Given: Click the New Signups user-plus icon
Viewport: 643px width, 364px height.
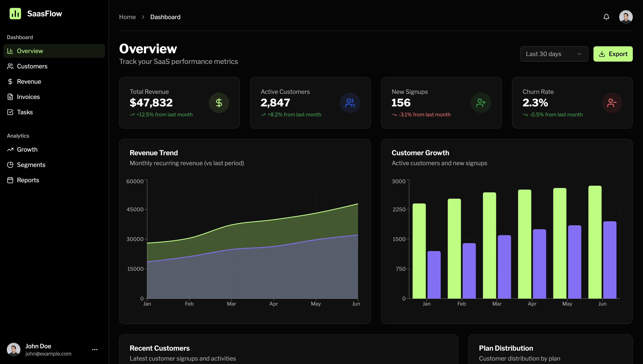Looking at the screenshot, I should (x=481, y=103).
